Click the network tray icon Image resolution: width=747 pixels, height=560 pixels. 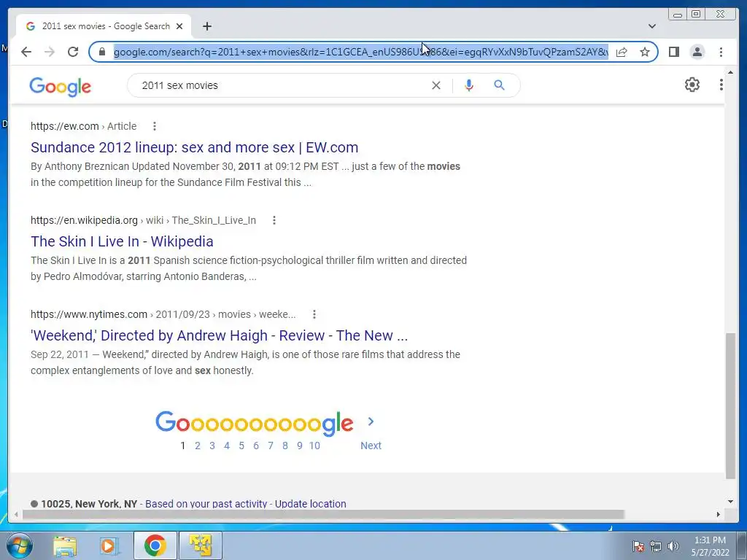coord(656,546)
